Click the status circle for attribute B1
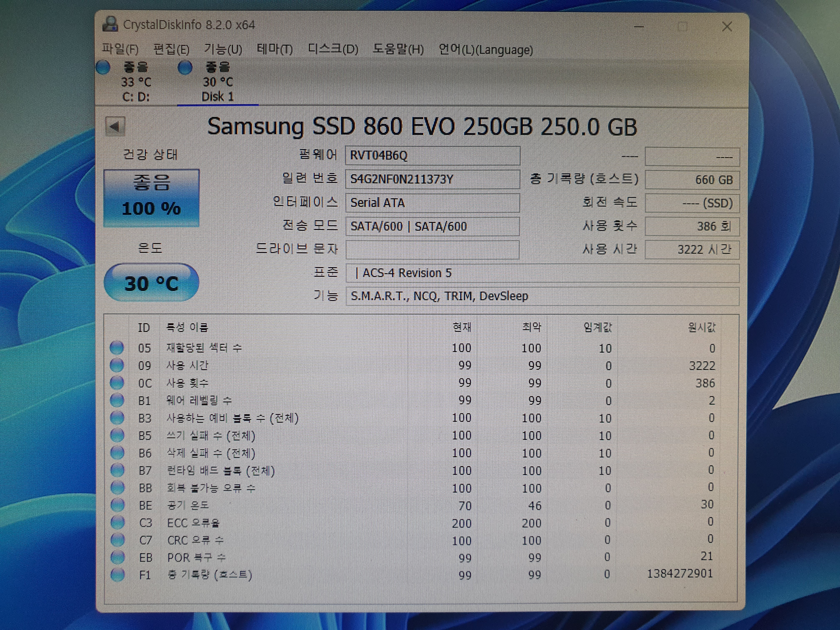 [117, 400]
